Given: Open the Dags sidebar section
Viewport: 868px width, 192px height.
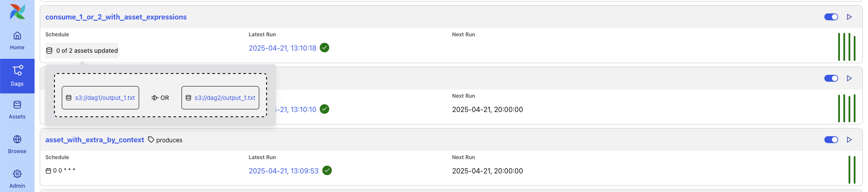Looking at the screenshot, I should point(17,76).
